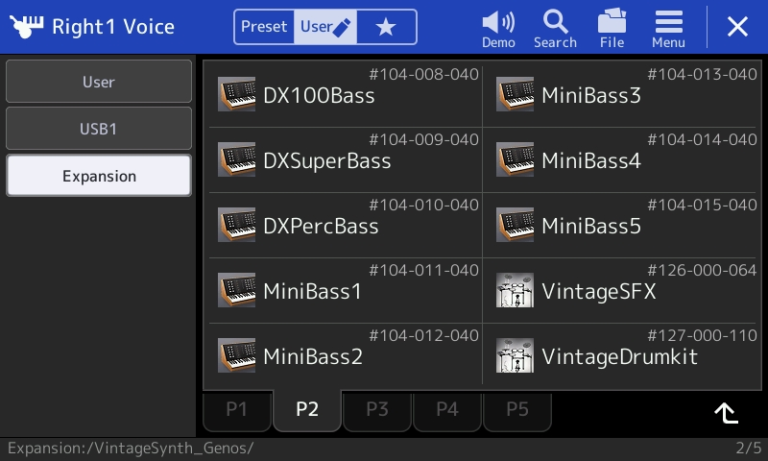Screen dimensions: 768x461
Task: Click the MiniBass3 synth icon
Action: [515, 94]
